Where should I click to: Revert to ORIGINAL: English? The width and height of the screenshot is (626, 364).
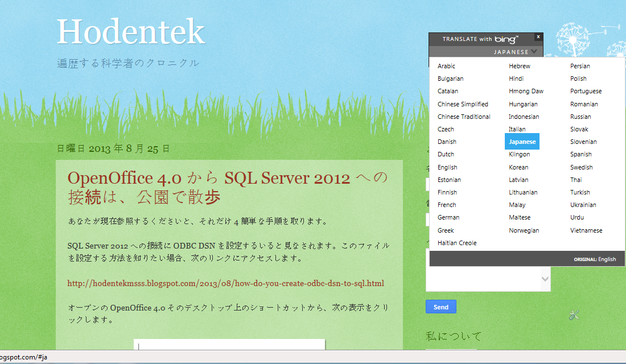click(x=595, y=259)
